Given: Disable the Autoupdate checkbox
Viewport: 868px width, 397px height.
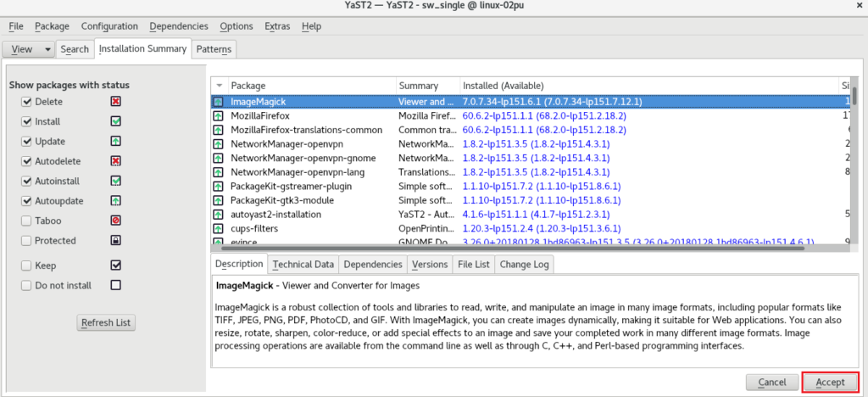Looking at the screenshot, I should (x=26, y=201).
